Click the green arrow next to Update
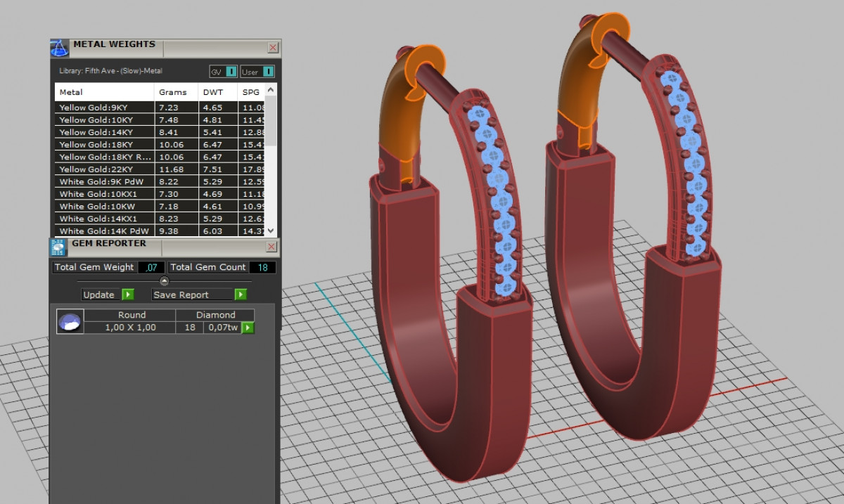Viewport: 844px width, 504px height. point(127,295)
